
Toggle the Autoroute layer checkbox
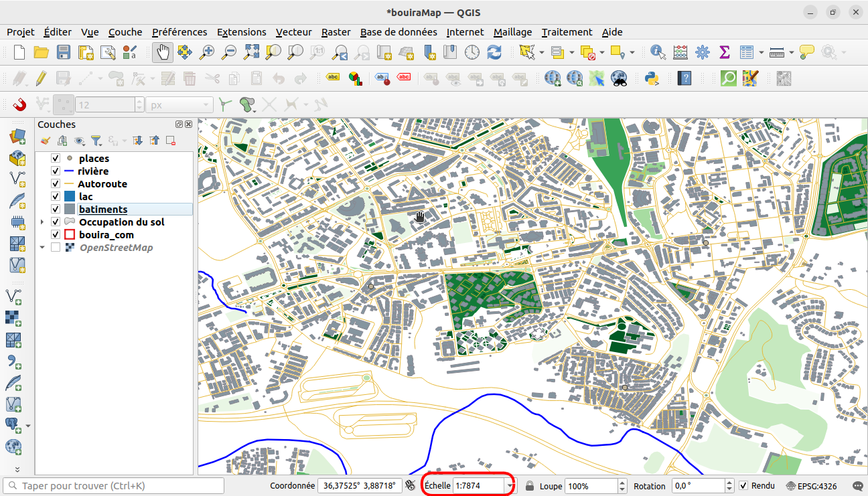click(x=56, y=184)
